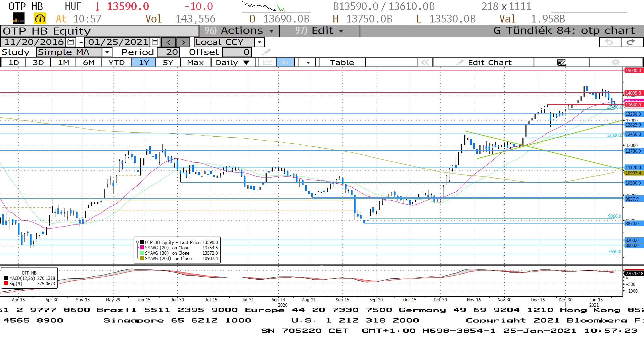Viewport: 644px width, 344px height.
Task: Click the 270.1318 MACD axis label
Action: [634, 273]
